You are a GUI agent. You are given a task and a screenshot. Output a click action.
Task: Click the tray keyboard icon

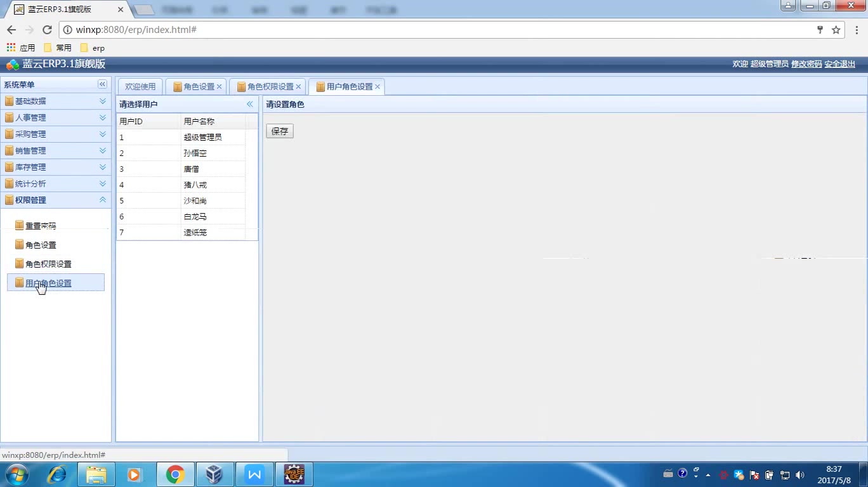tap(668, 474)
